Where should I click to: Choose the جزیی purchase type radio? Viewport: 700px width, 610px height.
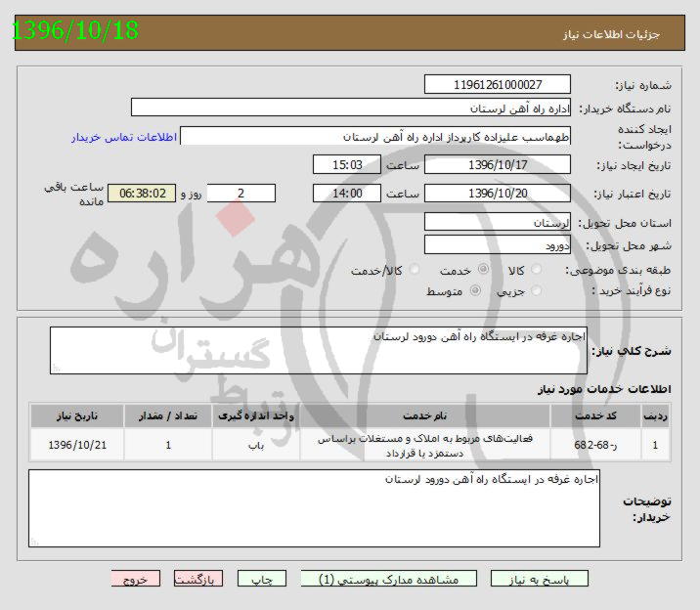(x=536, y=290)
